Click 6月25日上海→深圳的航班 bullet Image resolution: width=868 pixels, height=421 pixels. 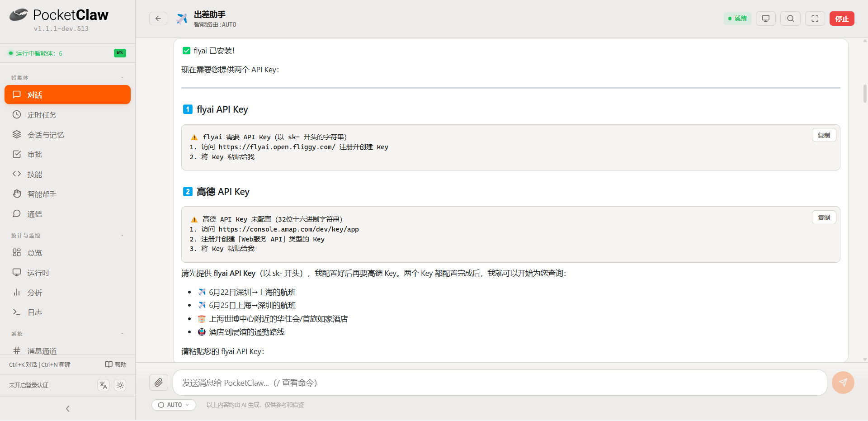click(252, 305)
